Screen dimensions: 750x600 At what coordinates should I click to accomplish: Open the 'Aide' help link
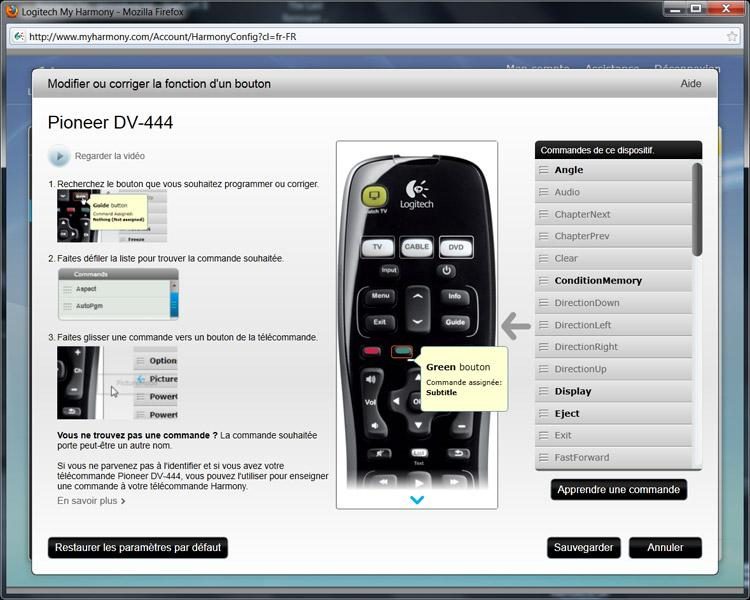point(691,84)
